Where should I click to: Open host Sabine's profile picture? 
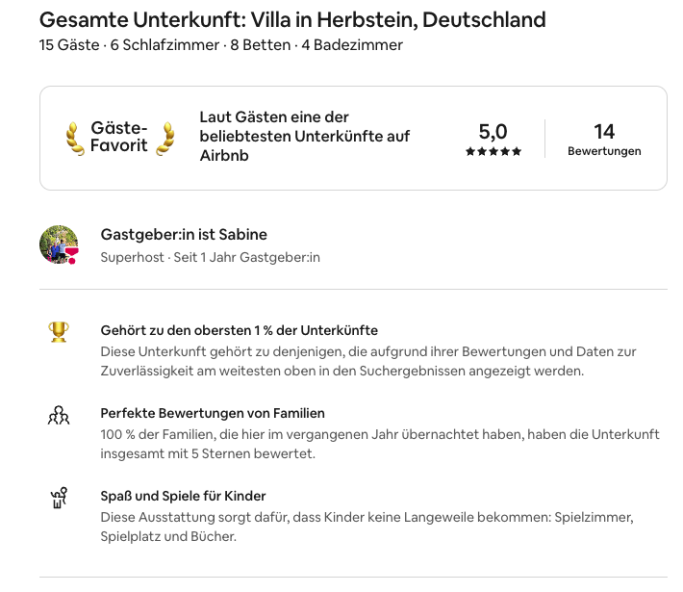[x=58, y=244]
